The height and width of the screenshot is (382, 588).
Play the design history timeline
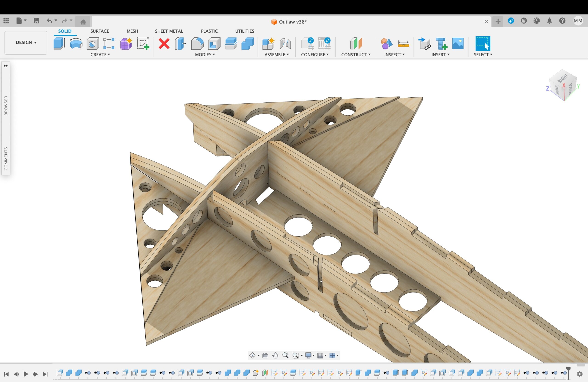[26, 374]
